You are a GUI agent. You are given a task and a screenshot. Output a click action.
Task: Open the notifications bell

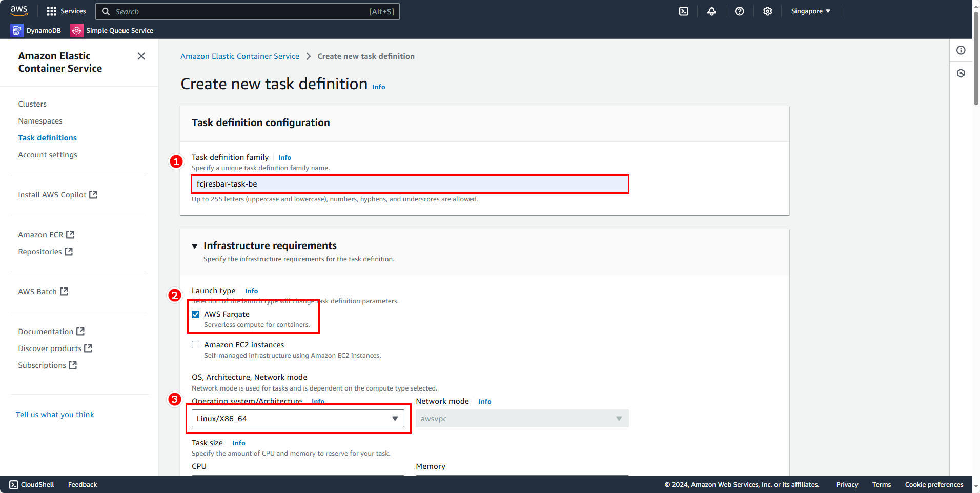(711, 11)
